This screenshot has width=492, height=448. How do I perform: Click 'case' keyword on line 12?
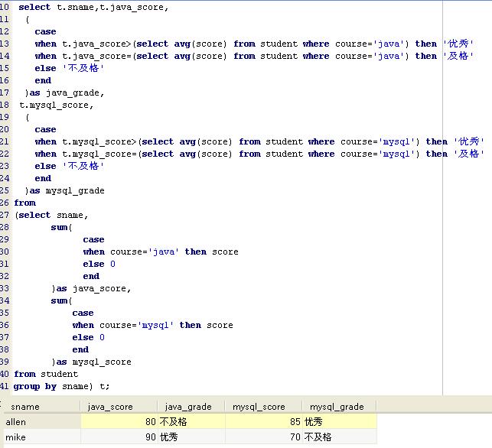45,31
